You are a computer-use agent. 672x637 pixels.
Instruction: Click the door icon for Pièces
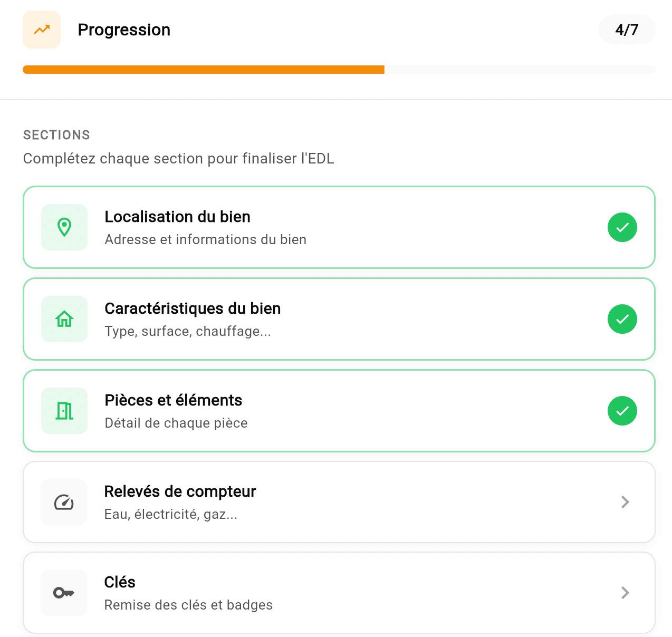click(x=64, y=411)
